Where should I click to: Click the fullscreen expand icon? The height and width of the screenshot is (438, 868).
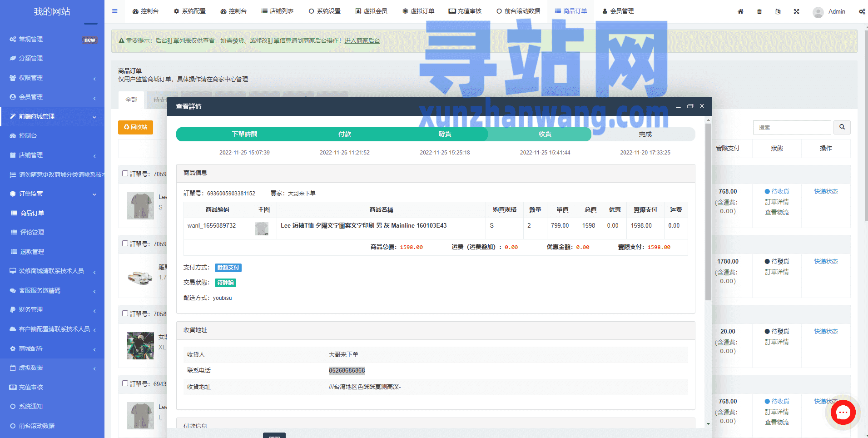click(796, 11)
